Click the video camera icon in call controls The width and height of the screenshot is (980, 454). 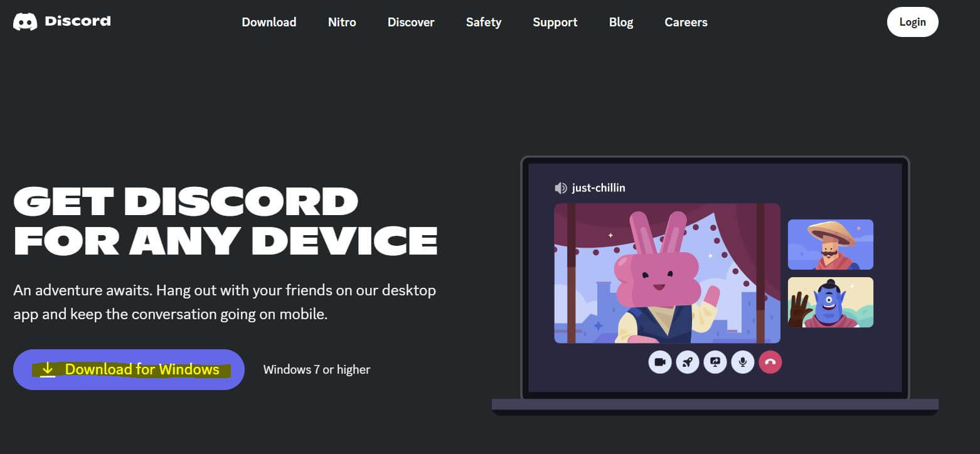(659, 362)
